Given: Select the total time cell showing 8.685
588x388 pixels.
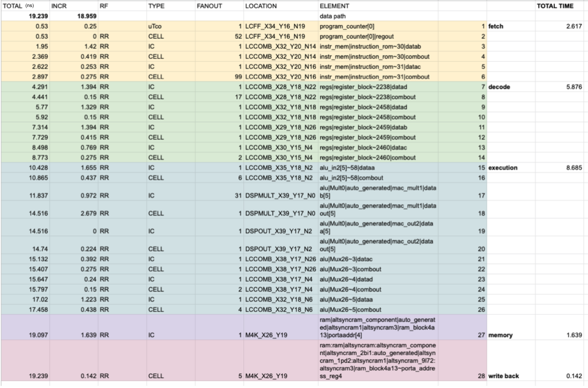Looking at the screenshot, I should [573, 167].
